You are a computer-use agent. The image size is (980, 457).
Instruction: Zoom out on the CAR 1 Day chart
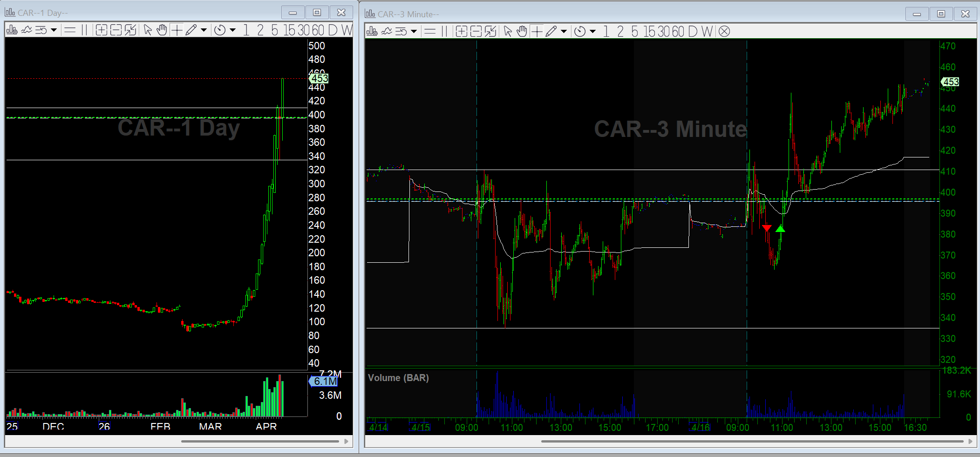[x=116, y=30]
